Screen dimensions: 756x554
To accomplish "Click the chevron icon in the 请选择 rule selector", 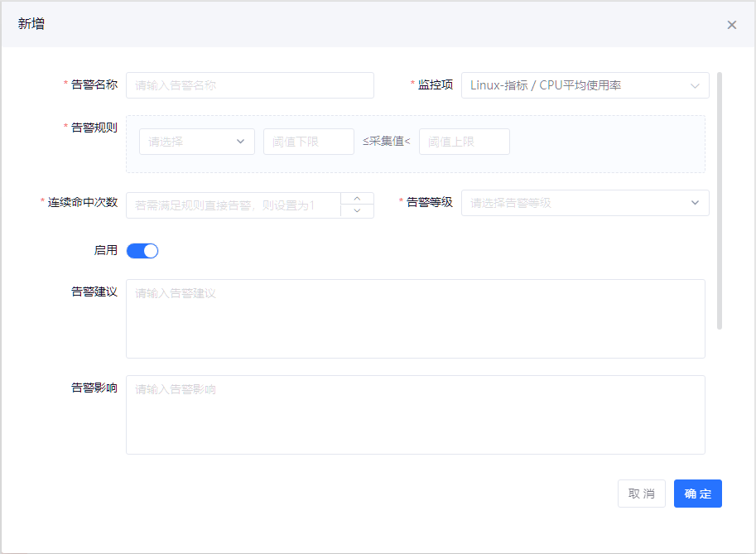I will pos(241,142).
